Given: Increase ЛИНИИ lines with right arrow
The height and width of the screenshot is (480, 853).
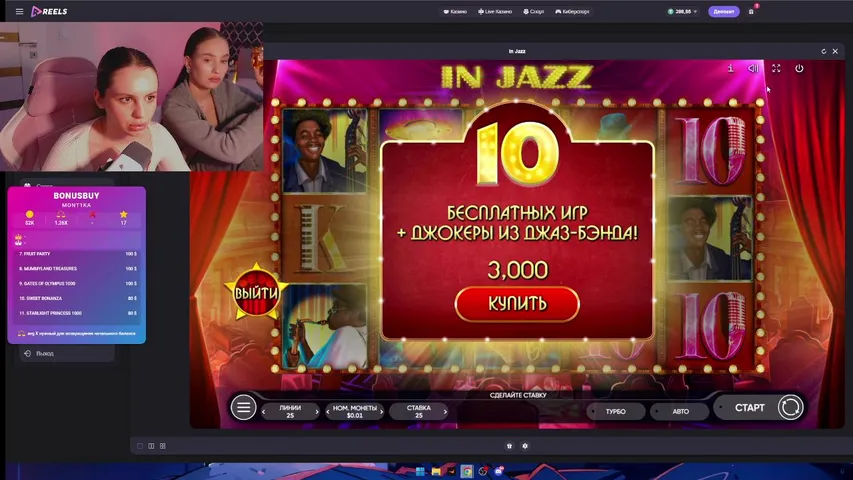Looking at the screenshot, I should click(x=317, y=411).
